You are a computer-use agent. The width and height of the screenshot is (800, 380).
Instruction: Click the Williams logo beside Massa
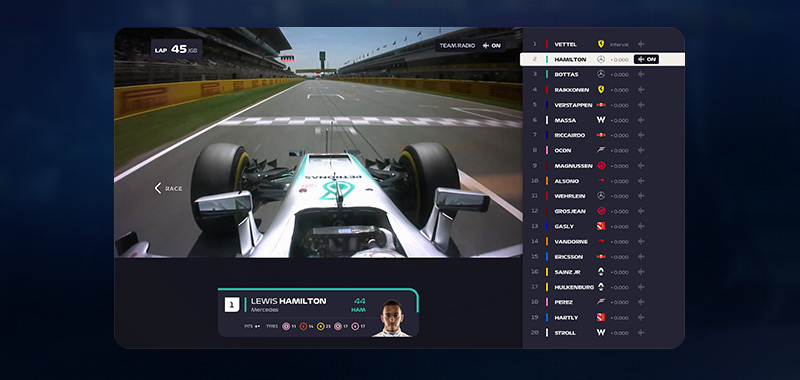click(601, 120)
